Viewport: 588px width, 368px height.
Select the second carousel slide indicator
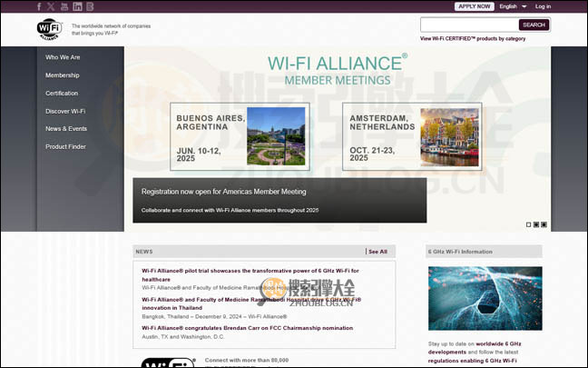tap(536, 224)
